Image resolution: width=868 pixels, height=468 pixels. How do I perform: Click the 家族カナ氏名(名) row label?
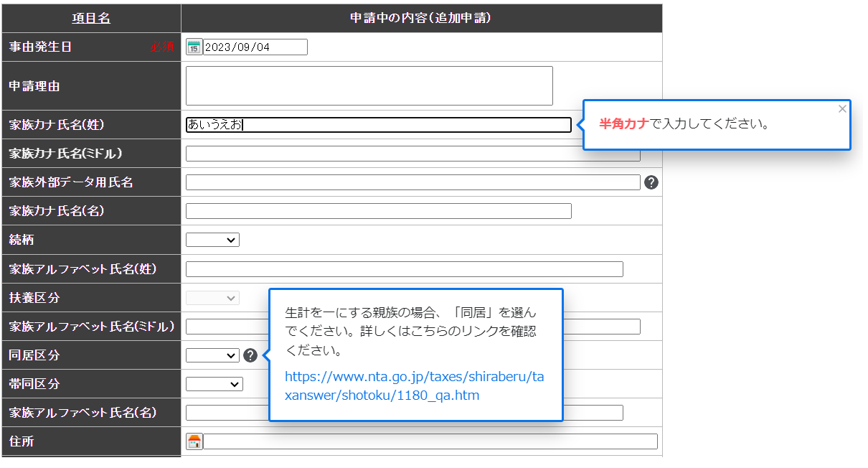click(x=57, y=211)
